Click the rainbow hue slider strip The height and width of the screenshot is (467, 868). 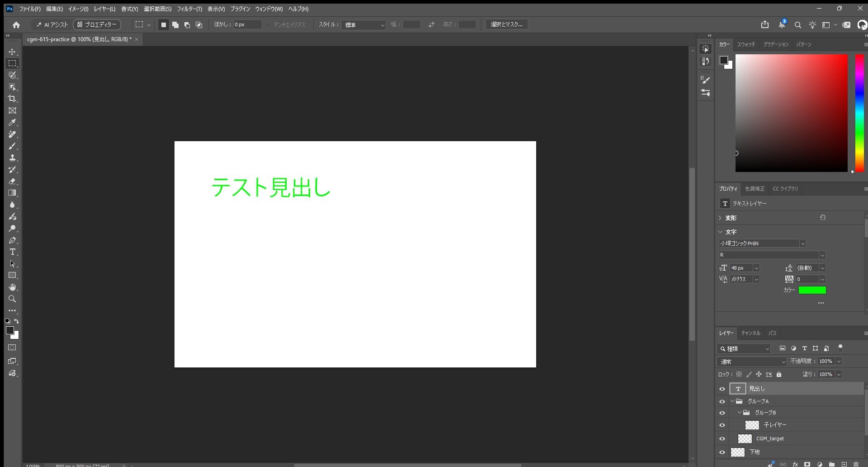click(859, 113)
